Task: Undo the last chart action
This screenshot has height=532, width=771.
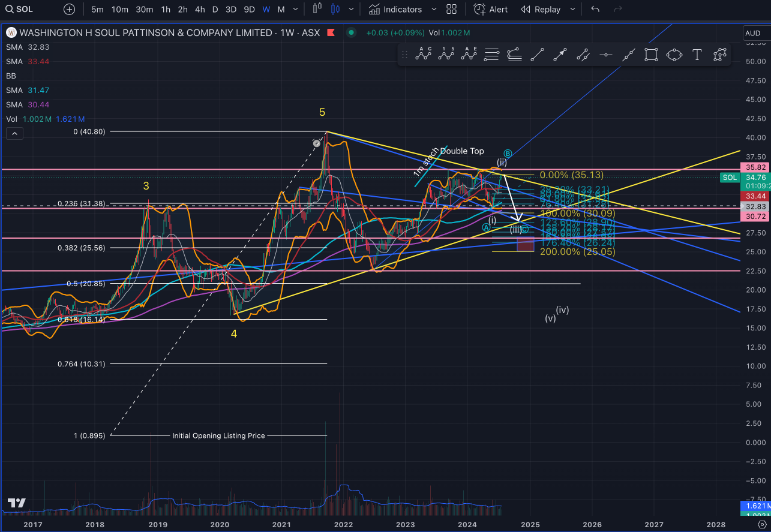Action: click(x=595, y=10)
